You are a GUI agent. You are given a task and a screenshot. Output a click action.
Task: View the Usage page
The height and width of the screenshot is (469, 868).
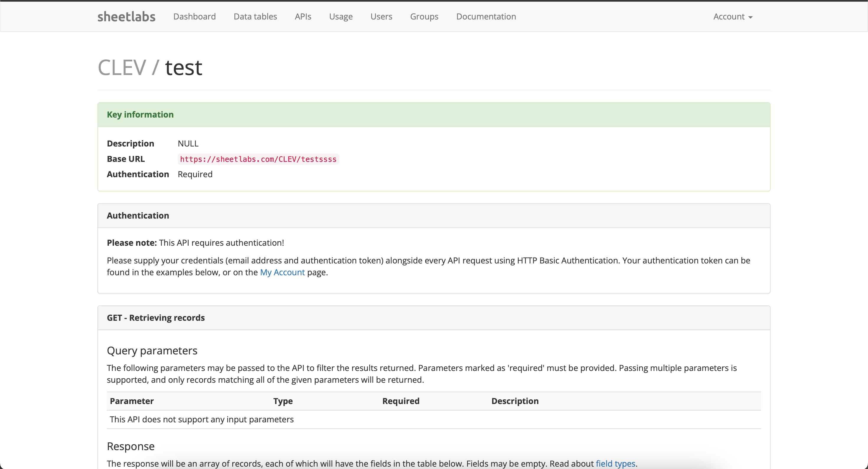coord(341,17)
